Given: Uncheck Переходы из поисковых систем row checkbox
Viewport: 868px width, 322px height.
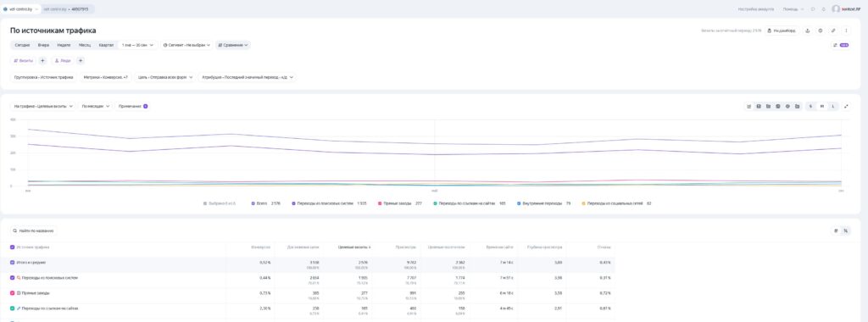Looking at the screenshot, I should 13,278.
